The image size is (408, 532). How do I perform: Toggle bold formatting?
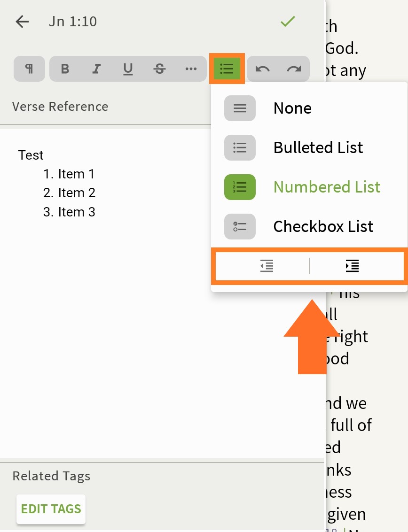[x=65, y=69]
